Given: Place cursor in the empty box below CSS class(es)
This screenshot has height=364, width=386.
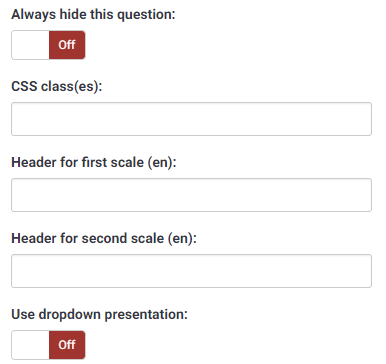Looking at the screenshot, I should click(191, 119).
